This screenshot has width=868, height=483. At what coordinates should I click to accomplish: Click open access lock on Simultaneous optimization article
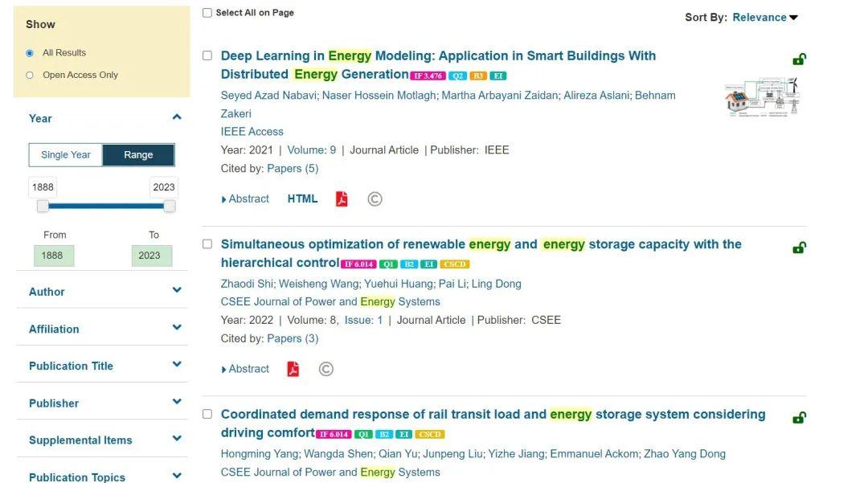click(799, 248)
